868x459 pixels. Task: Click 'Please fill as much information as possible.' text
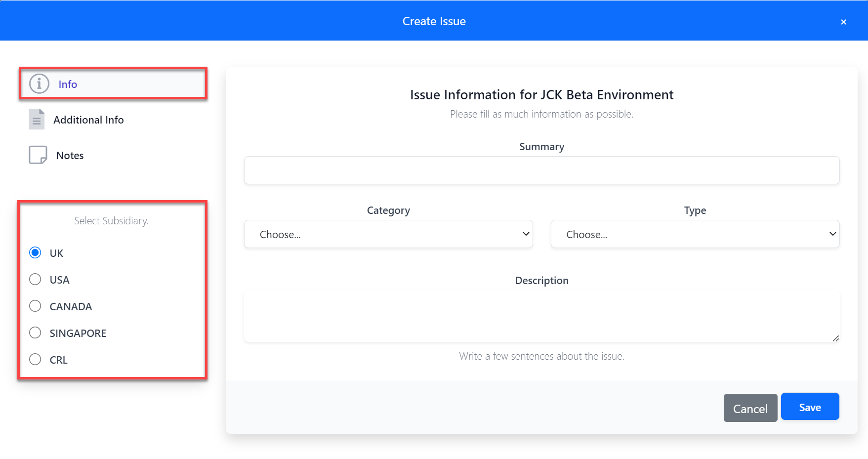tap(542, 114)
